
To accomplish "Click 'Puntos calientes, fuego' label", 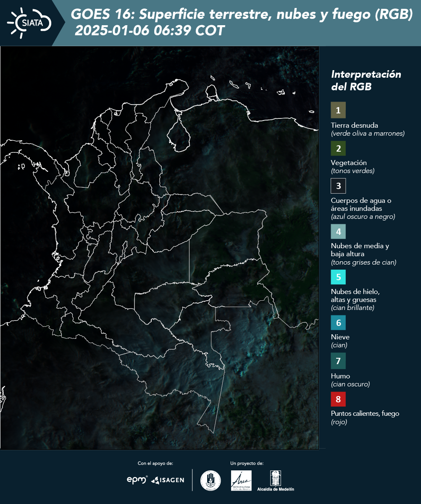I will coord(365,414).
